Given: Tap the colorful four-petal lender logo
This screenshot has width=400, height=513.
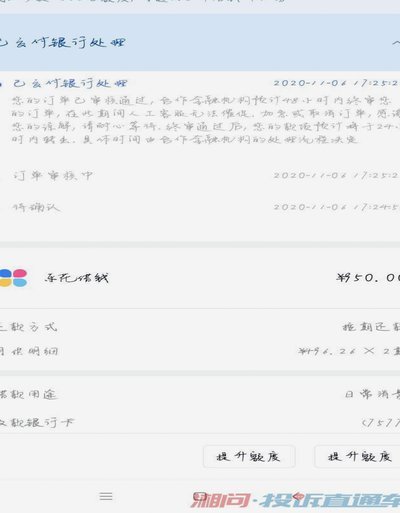Looking at the screenshot, I should point(13,278).
